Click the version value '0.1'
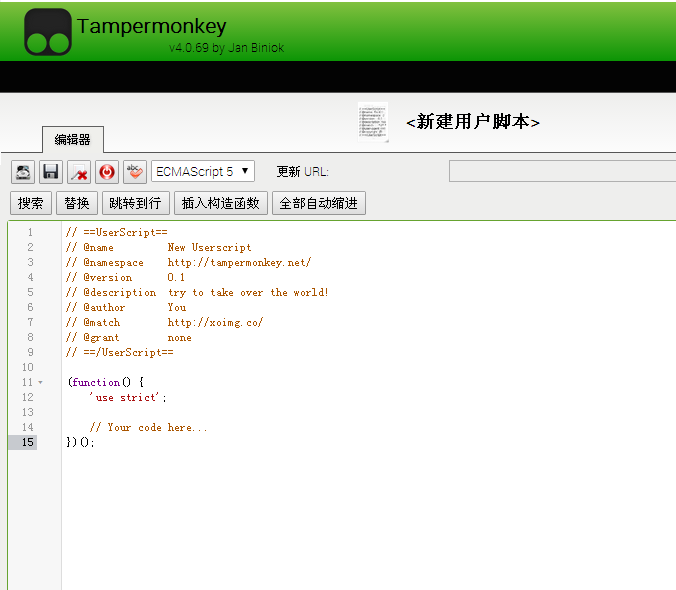 pos(176,277)
